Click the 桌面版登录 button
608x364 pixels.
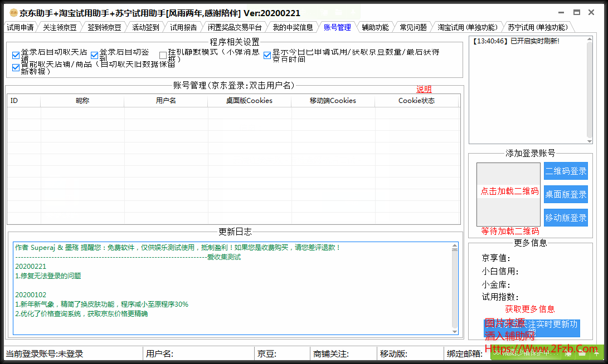pyautogui.click(x=566, y=194)
